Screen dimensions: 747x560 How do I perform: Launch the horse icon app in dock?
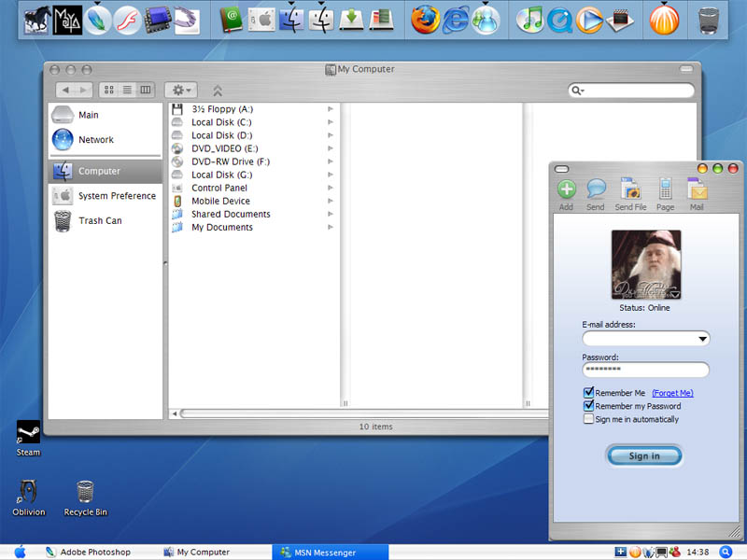click(x=37, y=21)
